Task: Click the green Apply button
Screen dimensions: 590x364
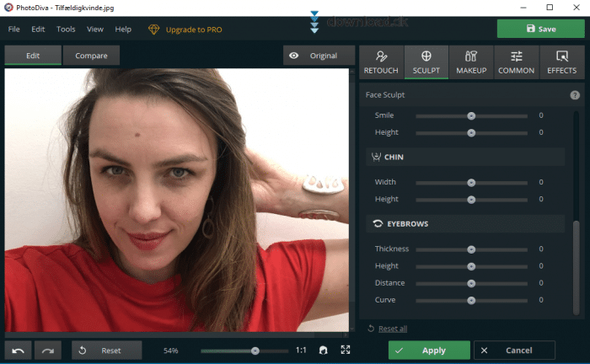Action: coord(429,351)
